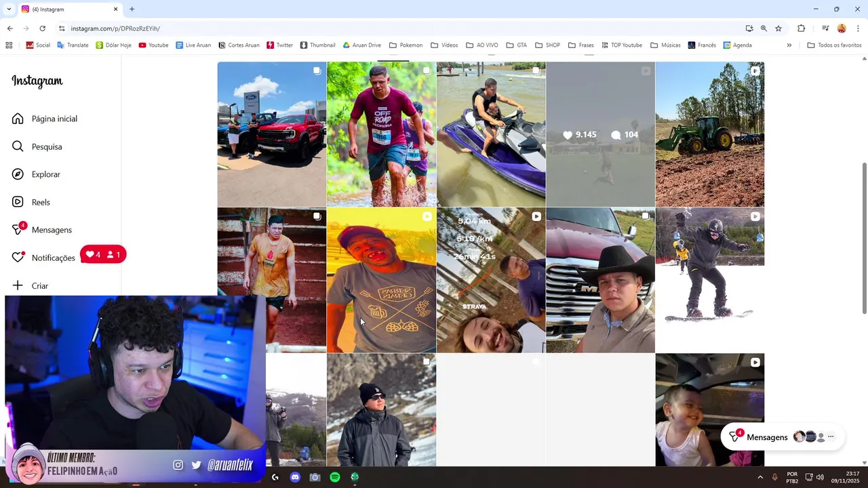Open Discord from the taskbar
The image size is (868, 488).
[295, 477]
